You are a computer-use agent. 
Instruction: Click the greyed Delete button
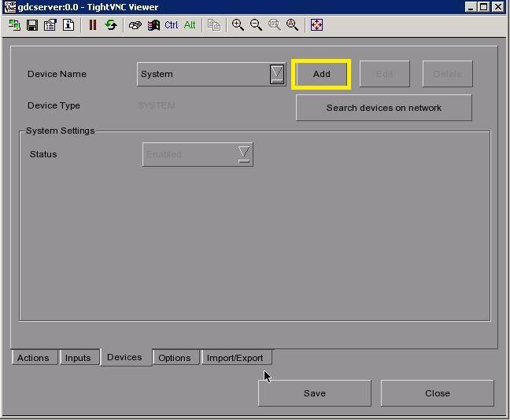coord(448,74)
